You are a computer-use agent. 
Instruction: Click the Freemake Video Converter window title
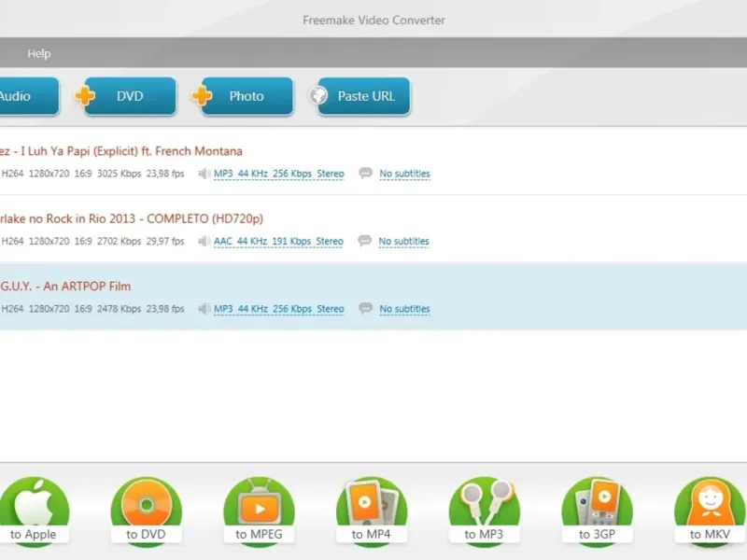(x=374, y=20)
